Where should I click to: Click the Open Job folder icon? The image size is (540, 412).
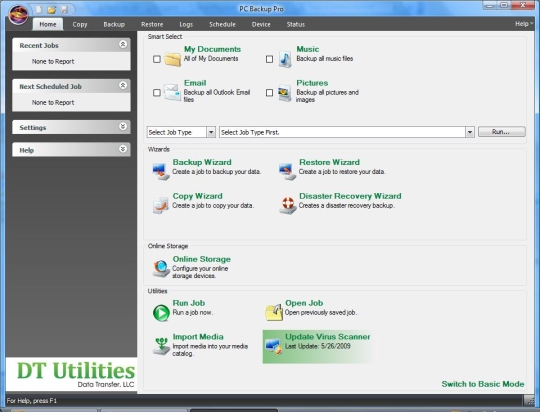274,312
